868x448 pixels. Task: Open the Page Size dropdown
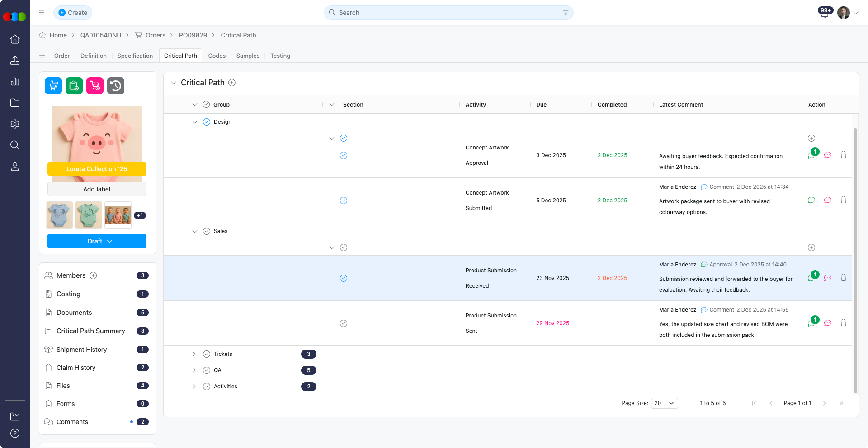pyautogui.click(x=664, y=403)
